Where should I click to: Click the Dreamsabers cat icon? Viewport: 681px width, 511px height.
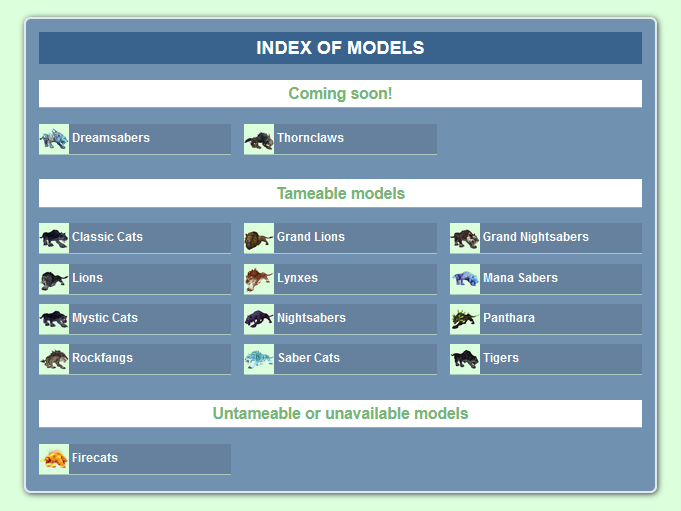(x=54, y=139)
